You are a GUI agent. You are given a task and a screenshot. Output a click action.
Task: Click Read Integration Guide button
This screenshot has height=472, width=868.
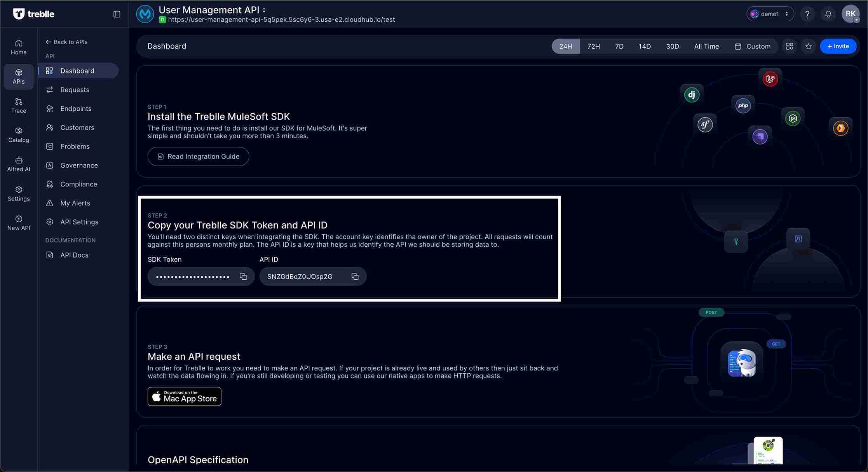pyautogui.click(x=198, y=157)
